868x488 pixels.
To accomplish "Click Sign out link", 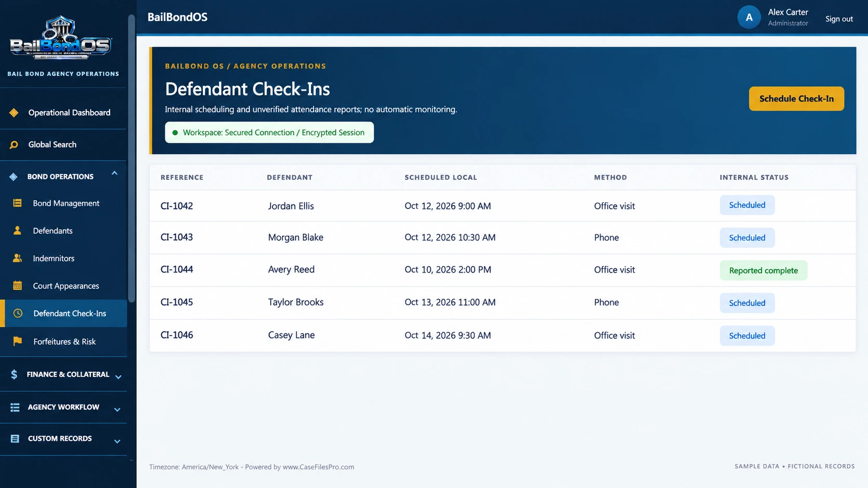I will [x=839, y=19].
